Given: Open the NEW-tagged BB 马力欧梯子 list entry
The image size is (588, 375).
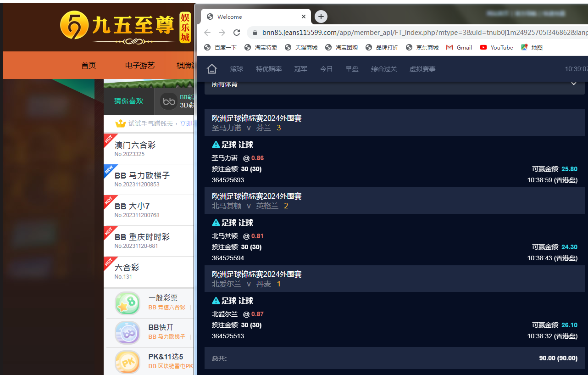Looking at the screenshot, I should click(x=149, y=179).
